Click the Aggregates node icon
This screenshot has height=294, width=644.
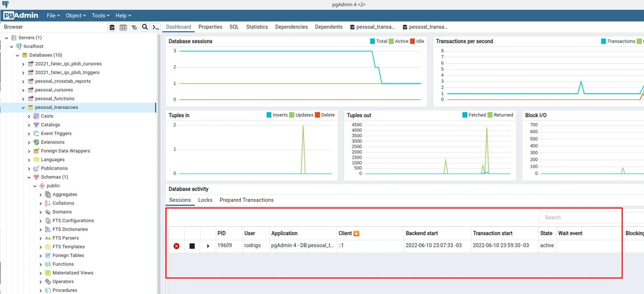pyautogui.click(x=48, y=195)
